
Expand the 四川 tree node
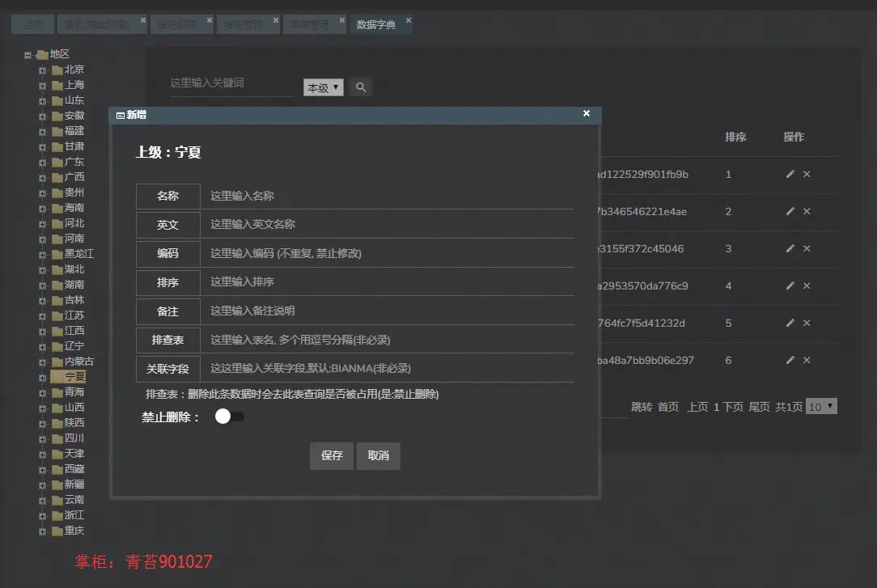42,439
